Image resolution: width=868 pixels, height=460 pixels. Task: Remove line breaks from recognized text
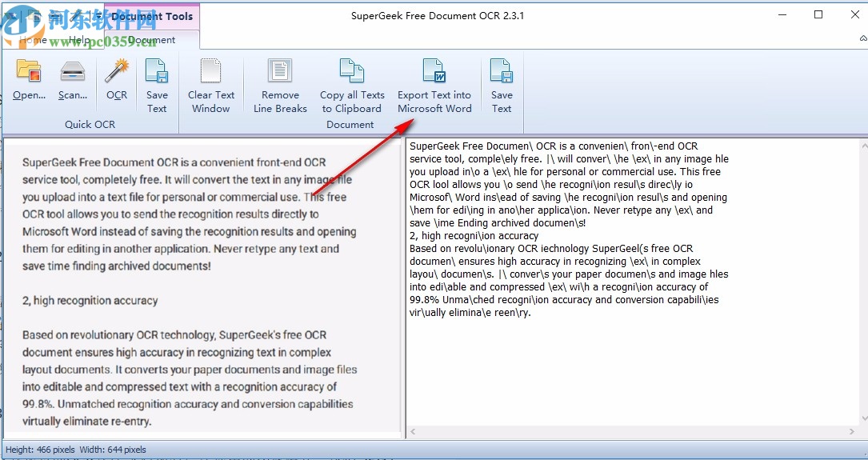(280, 86)
